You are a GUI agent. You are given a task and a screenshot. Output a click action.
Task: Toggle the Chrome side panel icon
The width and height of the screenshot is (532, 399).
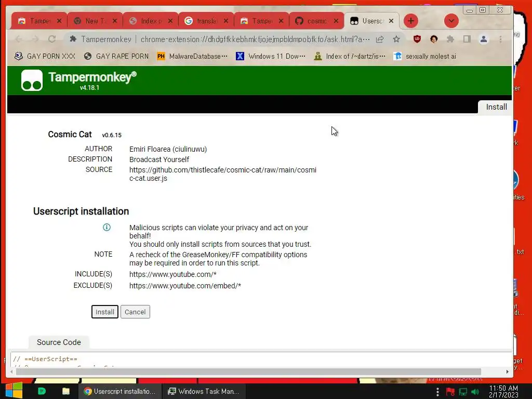click(x=467, y=39)
